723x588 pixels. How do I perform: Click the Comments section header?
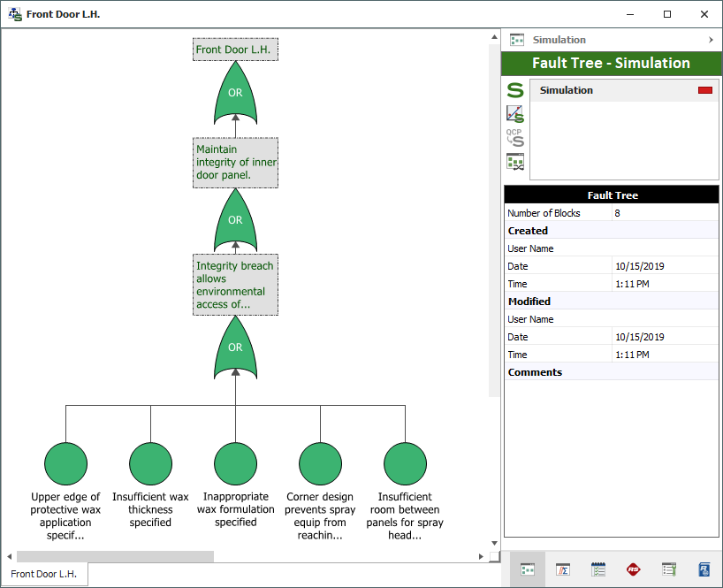(535, 372)
